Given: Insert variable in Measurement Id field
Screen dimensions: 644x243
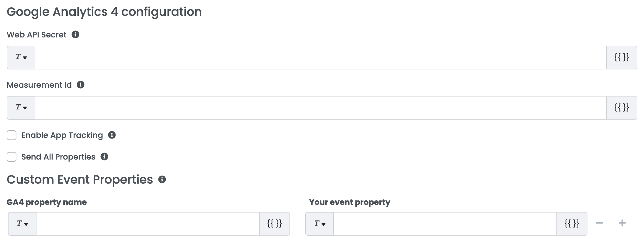Looking at the screenshot, I should click(x=621, y=108).
